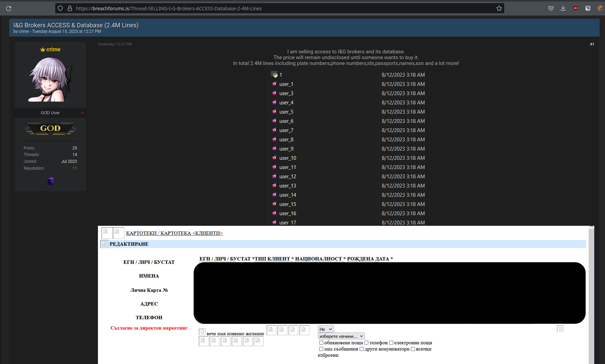Click the "user_12" file name
Screen dimensions: 605x364
pyautogui.click(x=288, y=176)
